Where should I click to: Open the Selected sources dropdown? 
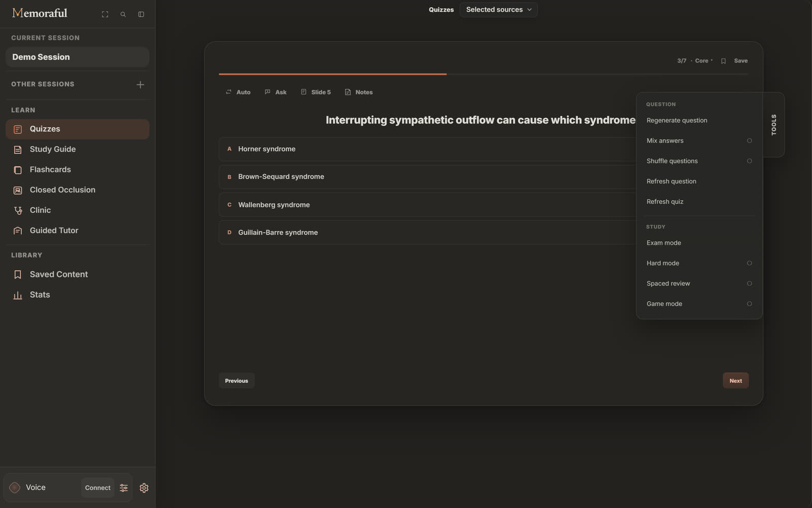click(498, 10)
